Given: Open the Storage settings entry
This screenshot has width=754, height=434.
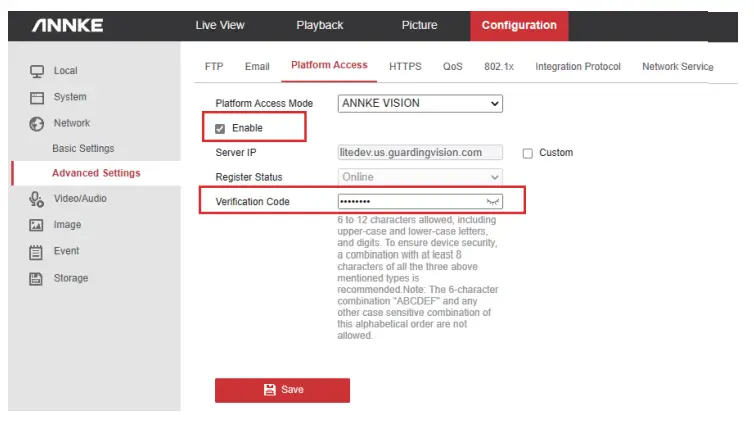Looking at the screenshot, I should coord(71,278).
